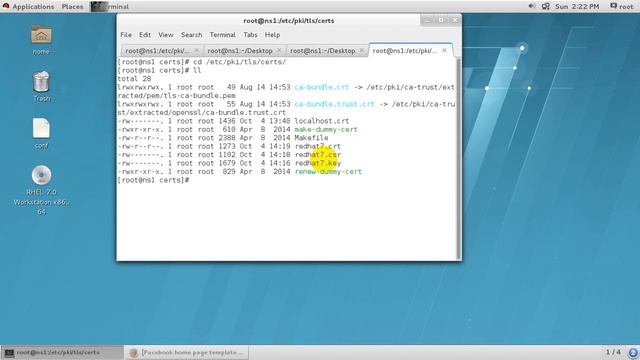Screen dimensions: 640x360
Task: Click the 'total 28' output line
Action: pyautogui.click(x=134, y=79)
